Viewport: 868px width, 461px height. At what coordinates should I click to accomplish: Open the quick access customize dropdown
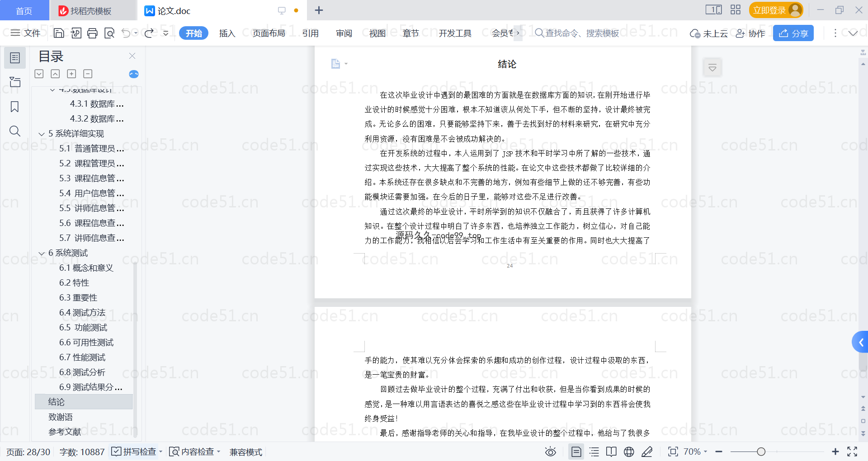click(x=166, y=33)
